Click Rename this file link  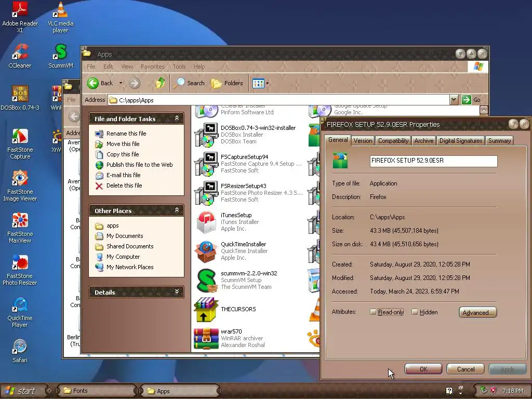point(126,134)
